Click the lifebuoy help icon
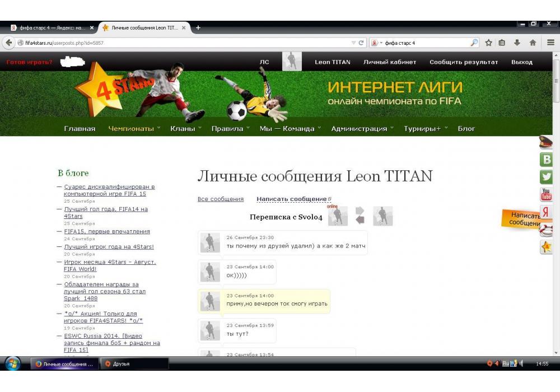Screen dimensions: 560x392 546,230
